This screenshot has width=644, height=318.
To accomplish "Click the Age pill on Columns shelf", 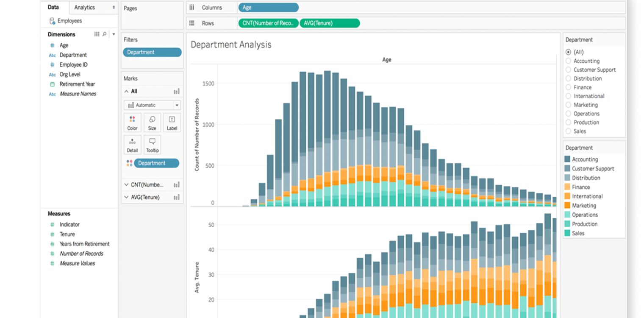I will (x=268, y=8).
